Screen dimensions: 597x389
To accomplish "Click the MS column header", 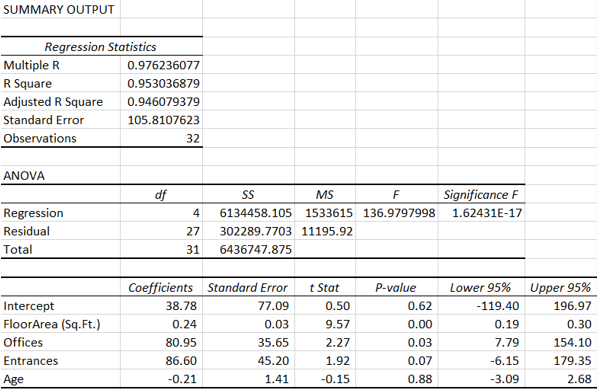I will click(x=324, y=194).
